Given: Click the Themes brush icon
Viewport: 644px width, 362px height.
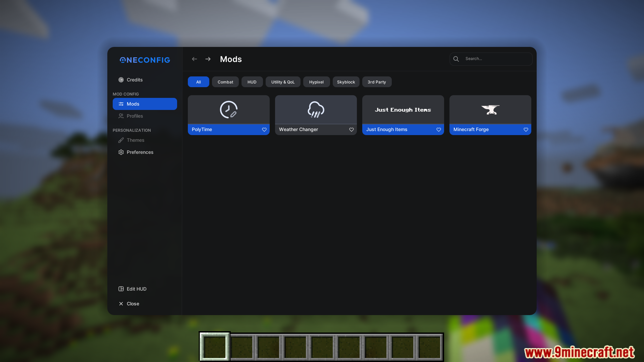Looking at the screenshot, I should 121,140.
